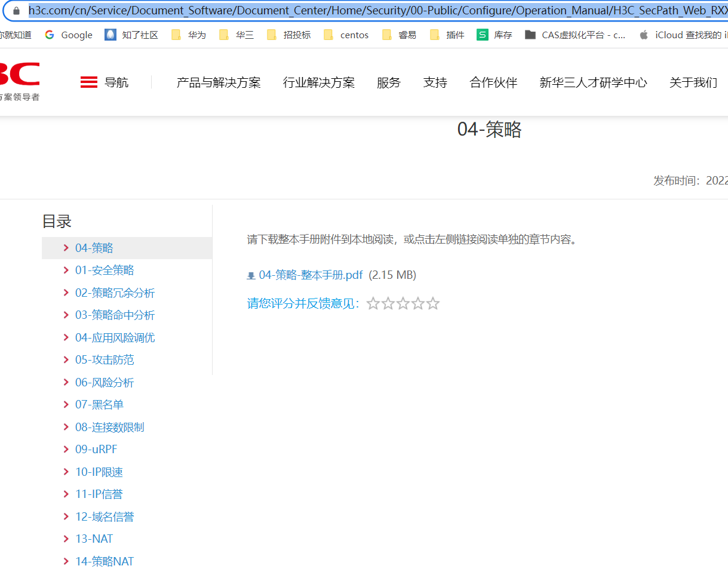The image size is (728, 572).
Task: Rate two stars
Action: point(388,303)
